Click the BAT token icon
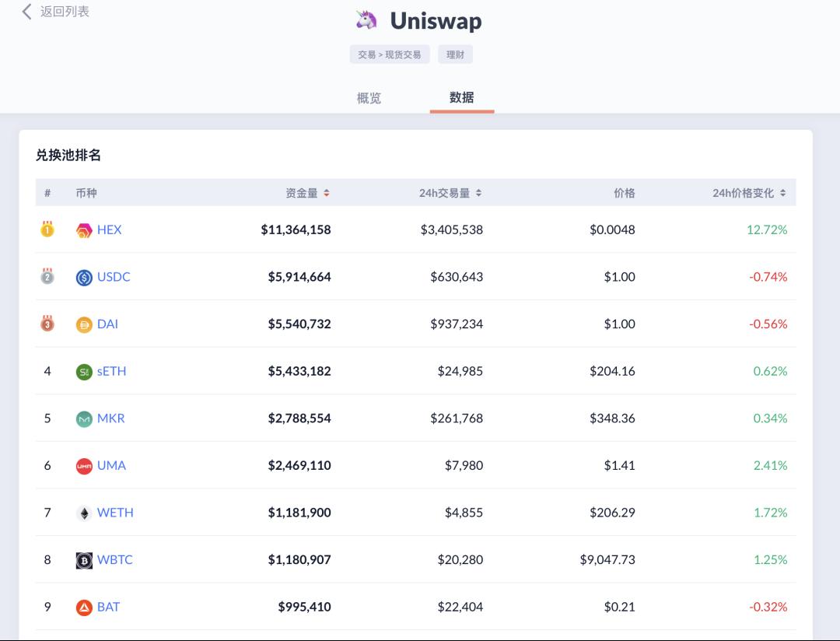The height and width of the screenshot is (641, 840). (x=84, y=608)
